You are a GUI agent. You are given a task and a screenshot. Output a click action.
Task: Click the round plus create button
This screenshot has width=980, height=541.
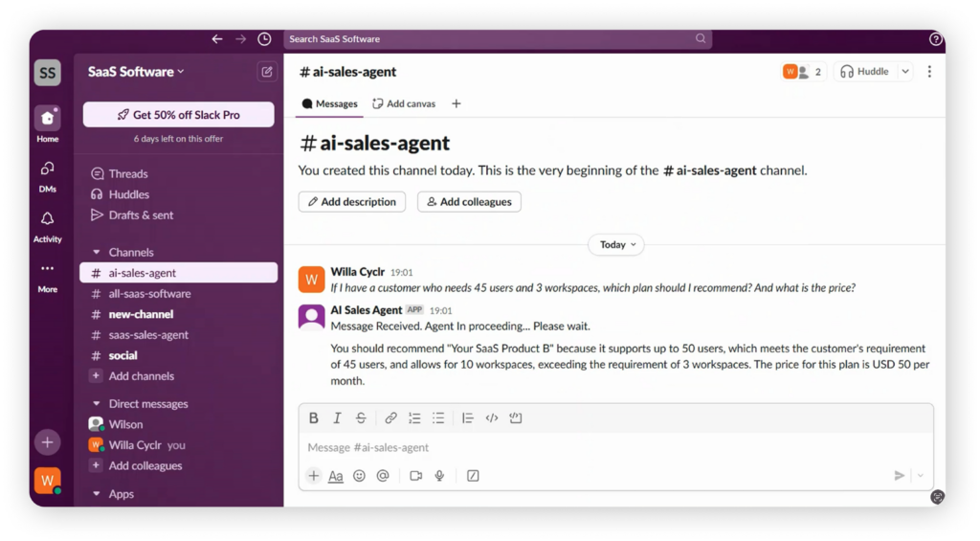[48, 442]
